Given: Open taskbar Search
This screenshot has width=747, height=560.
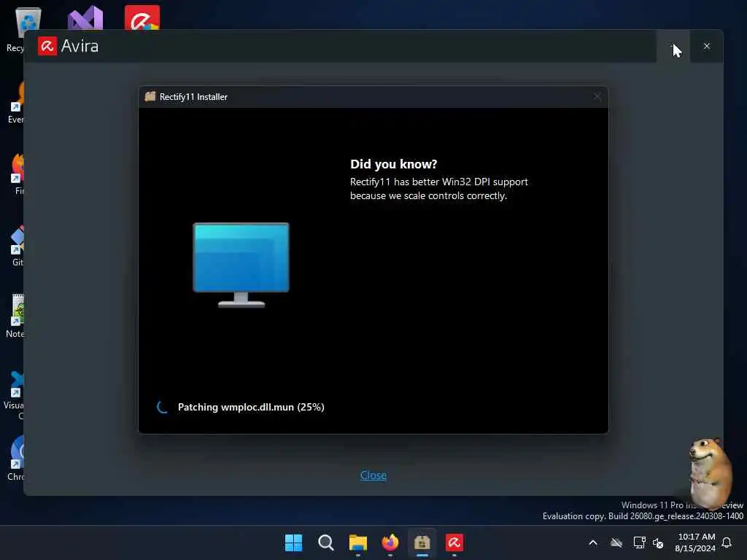Looking at the screenshot, I should coord(326,542).
